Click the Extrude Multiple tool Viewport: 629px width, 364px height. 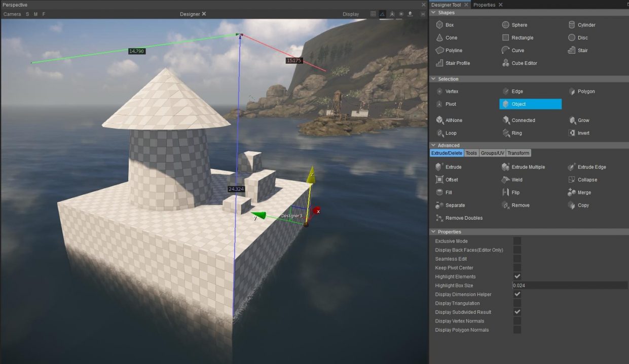tap(524, 167)
